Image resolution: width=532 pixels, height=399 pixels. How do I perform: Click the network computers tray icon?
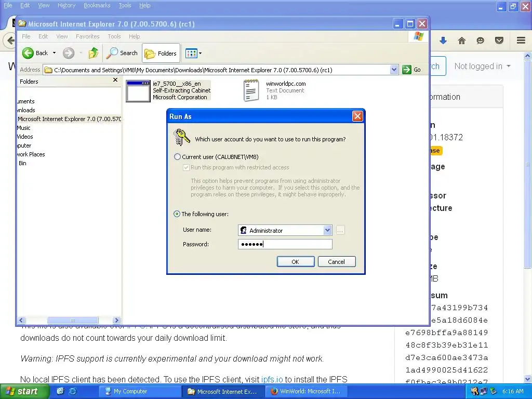tap(484, 392)
